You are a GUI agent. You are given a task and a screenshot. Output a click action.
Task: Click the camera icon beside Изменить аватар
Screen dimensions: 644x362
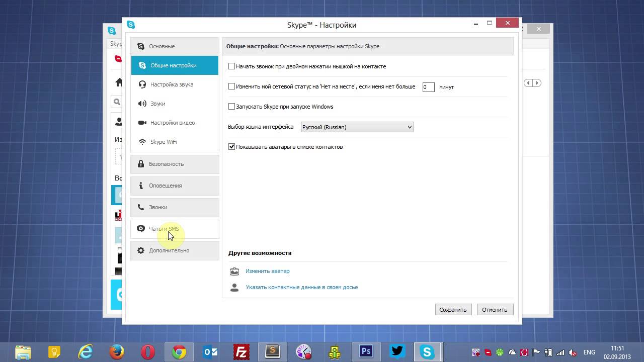point(234,271)
